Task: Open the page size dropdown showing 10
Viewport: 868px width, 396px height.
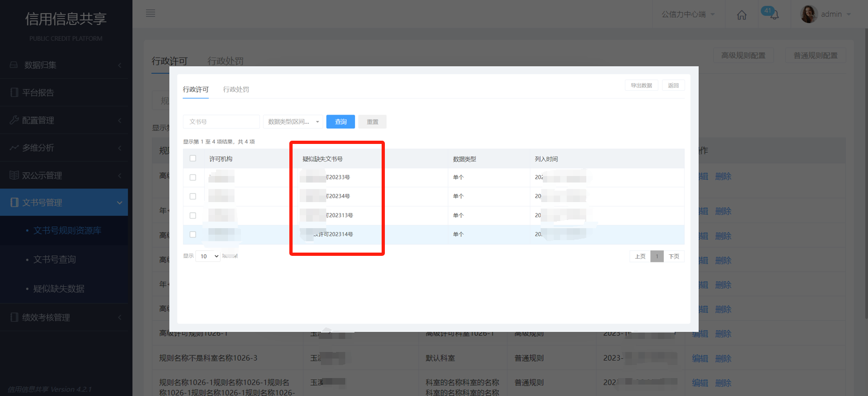Action: point(208,256)
